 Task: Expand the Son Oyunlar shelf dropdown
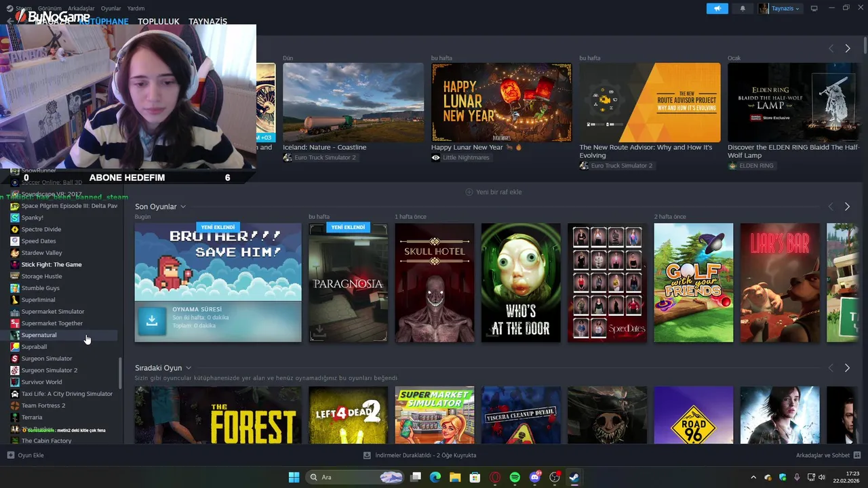[183, 207]
